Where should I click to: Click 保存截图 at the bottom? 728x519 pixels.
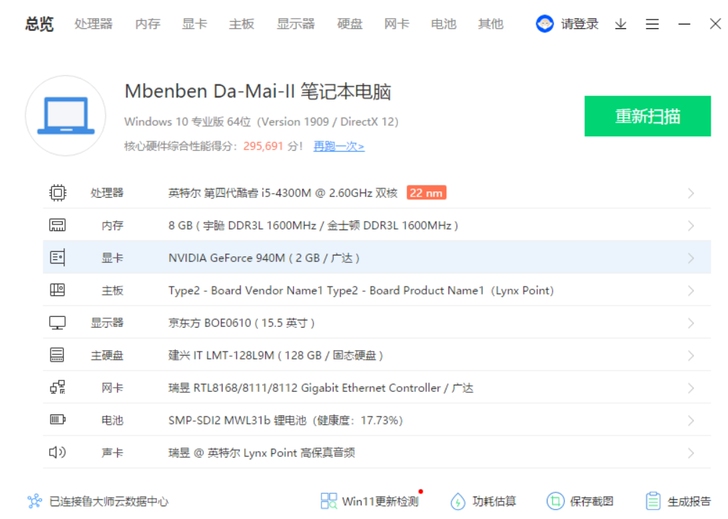pos(580,501)
